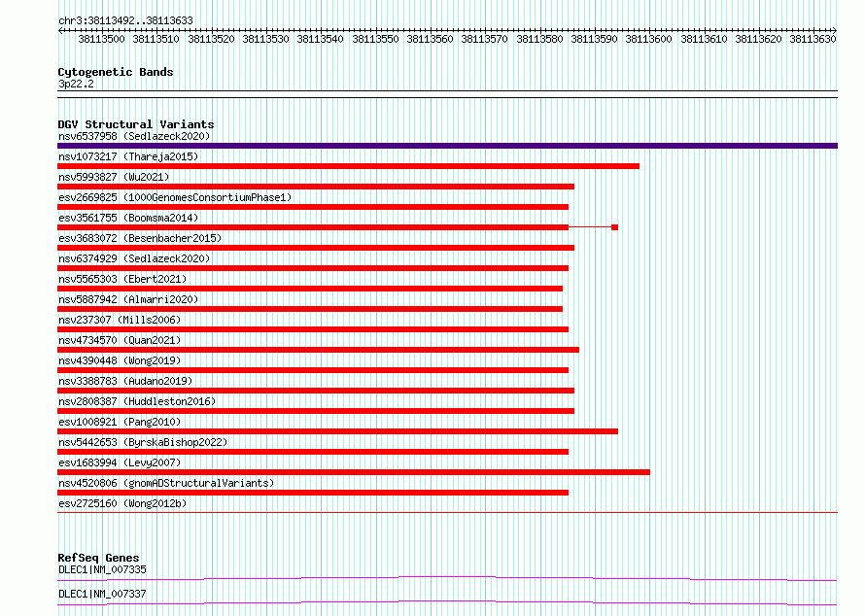Click ruler position 38113560
The width and height of the screenshot is (865, 616).
431,39
